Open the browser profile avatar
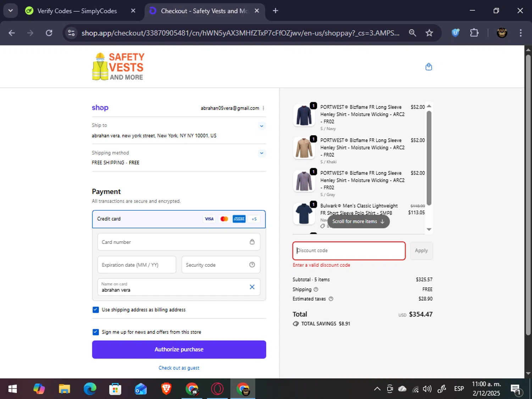Image resolution: width=532 pixels, height=399 pixels. 501,33
